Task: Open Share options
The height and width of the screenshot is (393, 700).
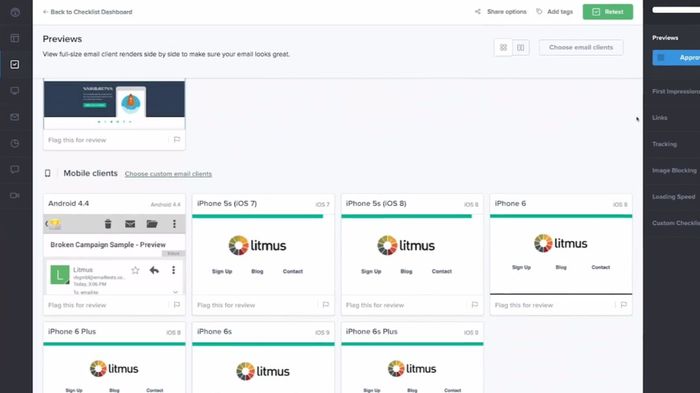Action: (501, 12)
